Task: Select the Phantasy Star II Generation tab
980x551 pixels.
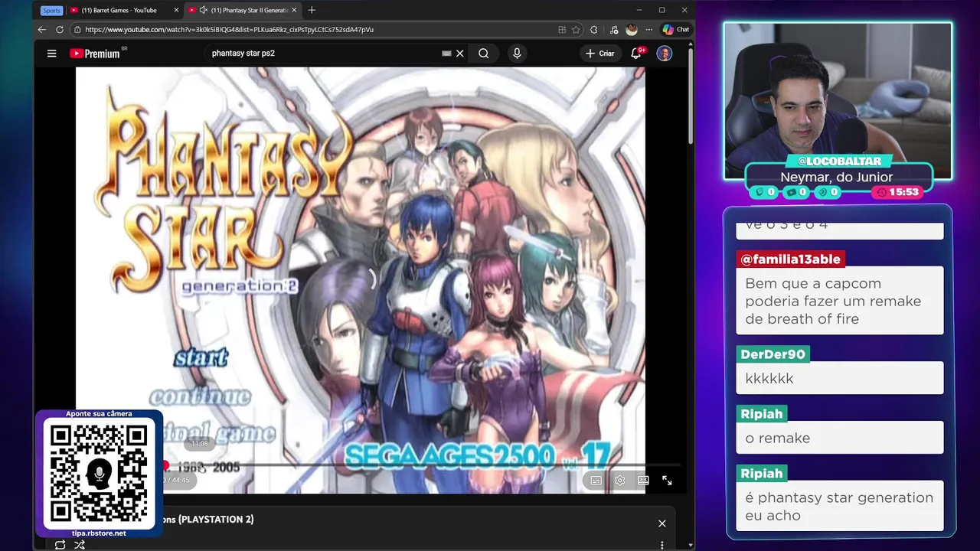Action: tap(244, 10)
